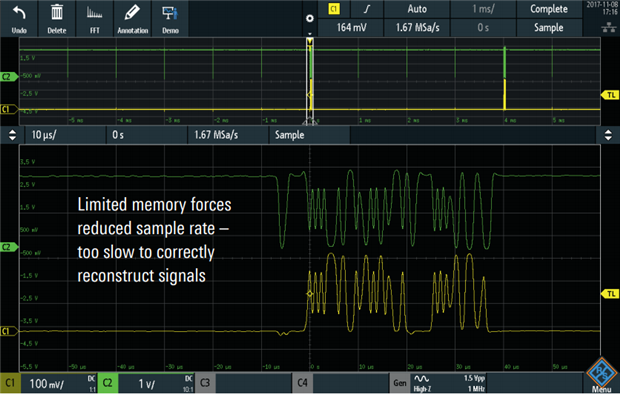The width and height of the screenshot is (620, 394).
Task: Open generator 1.5 Vpp 1 MHz settings
Action: [x=449, y=383]
